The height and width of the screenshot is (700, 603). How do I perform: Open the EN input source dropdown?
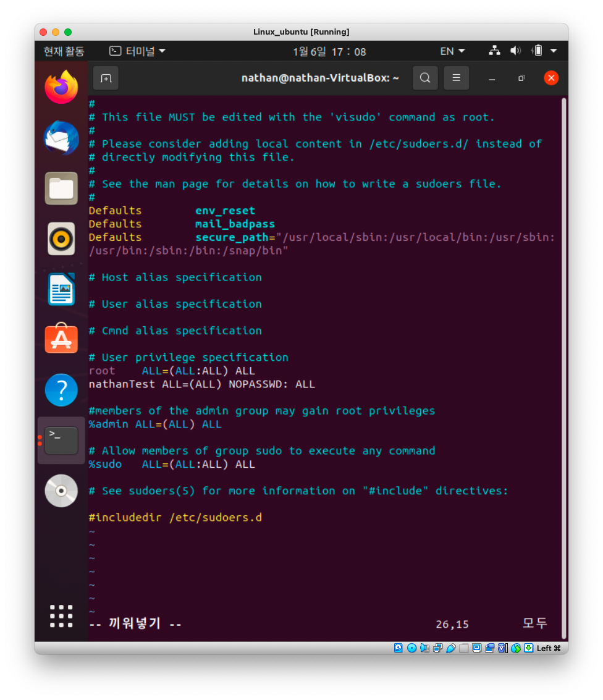453,51
